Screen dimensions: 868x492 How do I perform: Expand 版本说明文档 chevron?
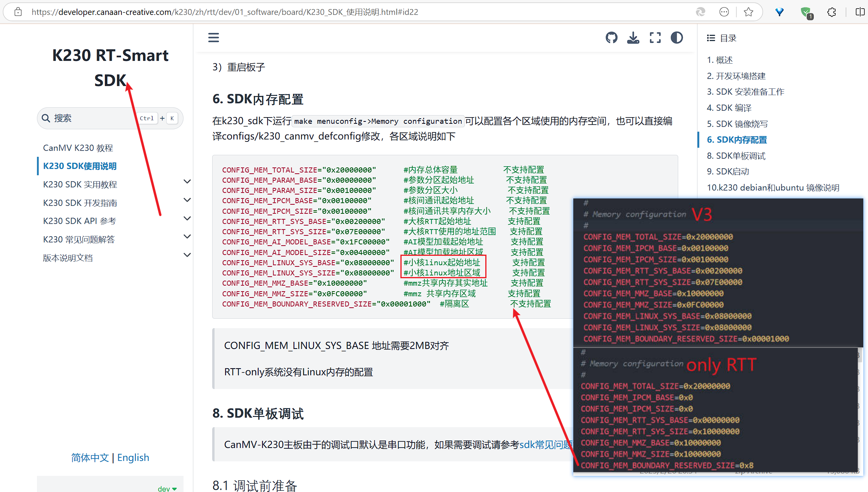[187, 255]
